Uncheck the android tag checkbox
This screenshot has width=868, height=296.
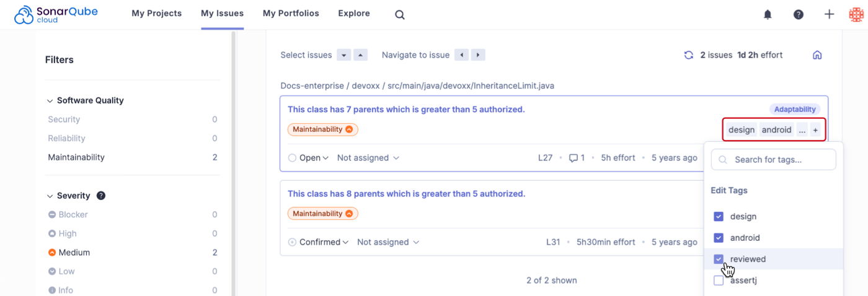tap(719, 238)
